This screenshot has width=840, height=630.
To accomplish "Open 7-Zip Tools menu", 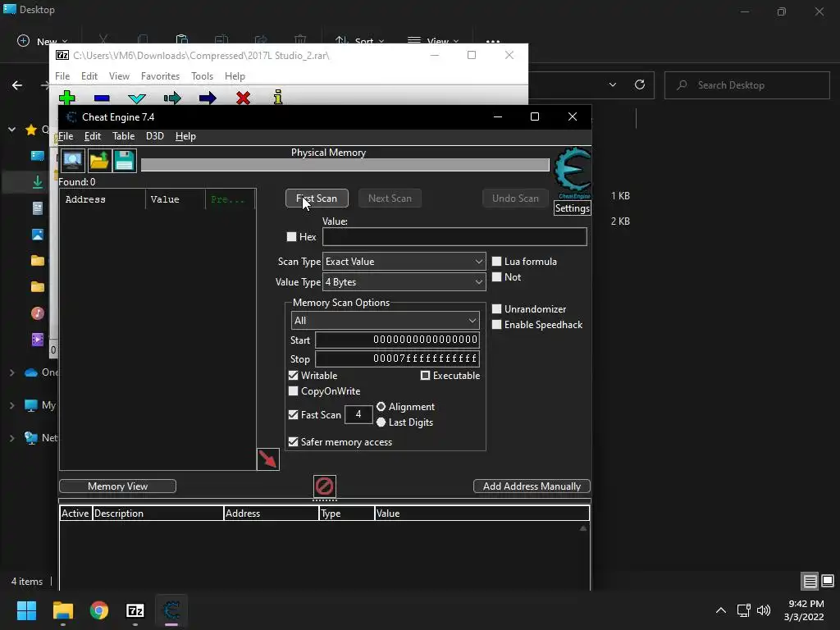I will [202, 76].
